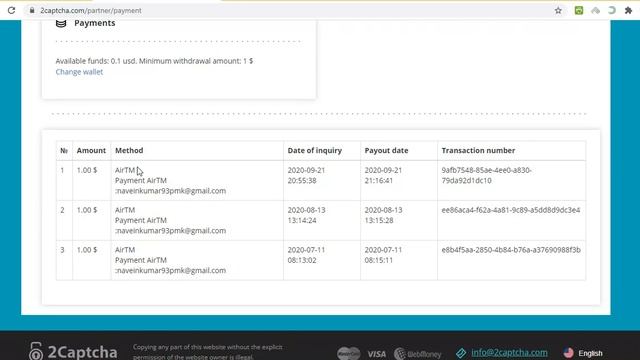Screen dimensions: 640x360
Task: Click inquiry date 2020-07-11 08:13:02
Action: pyautogui.click(x=306, y=255)
